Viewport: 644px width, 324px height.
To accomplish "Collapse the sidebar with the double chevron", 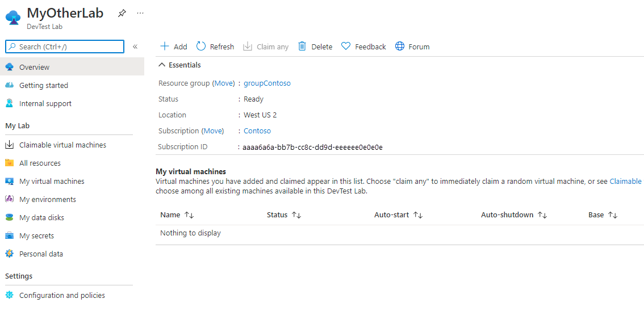I will point(135,47).
